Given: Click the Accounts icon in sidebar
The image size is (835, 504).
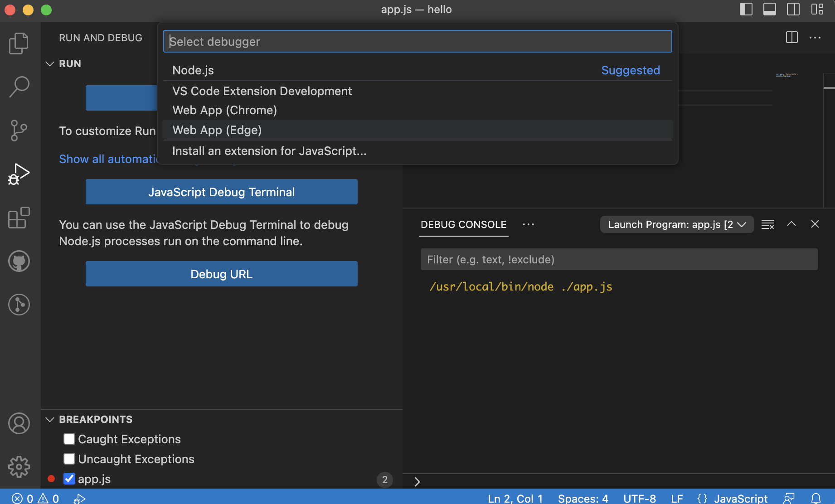Looking at the screenshot, I should (18, 423).
